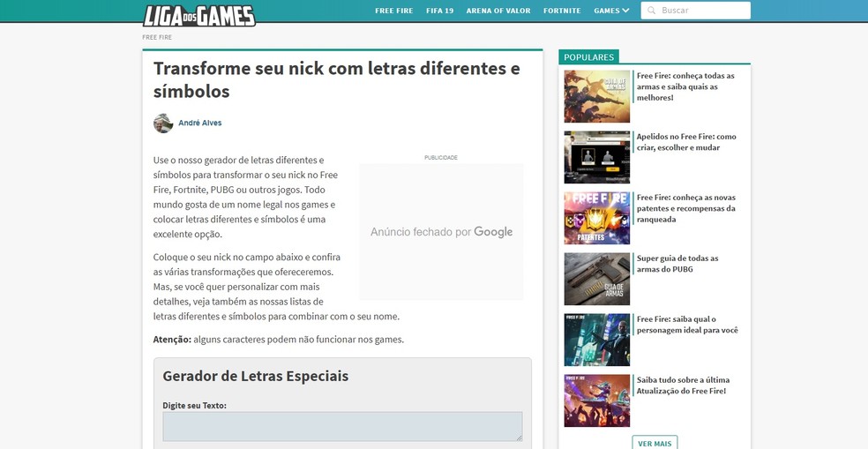Image resolution: width=868 pixels, height=449 pixels.
Task: Open the FIFA 19 nav item
Action: pos(439,11)
